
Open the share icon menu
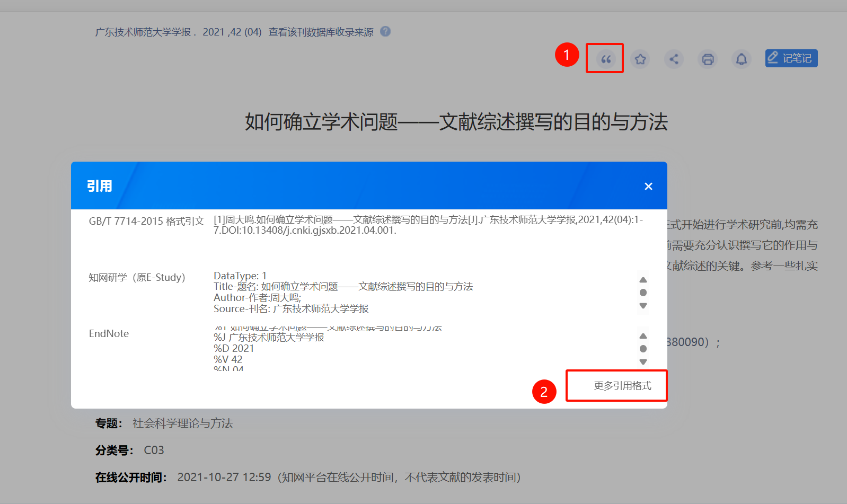pyautogui.click(x=674, y=59)
